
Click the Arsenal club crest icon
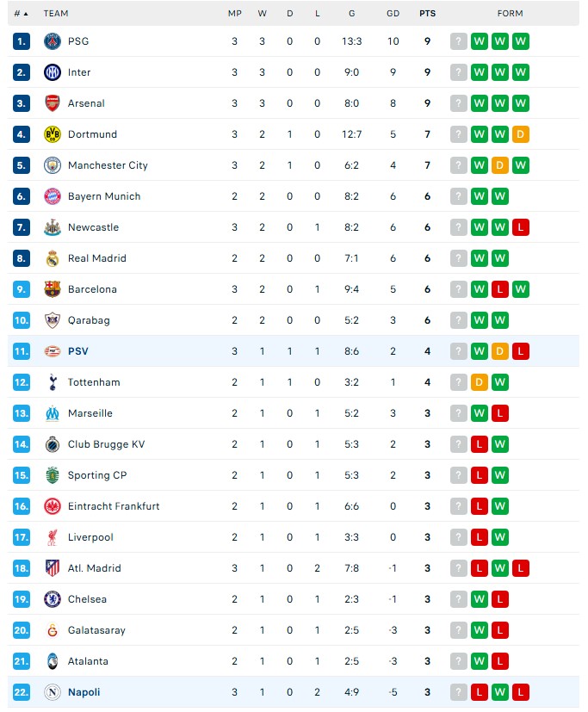53,103
